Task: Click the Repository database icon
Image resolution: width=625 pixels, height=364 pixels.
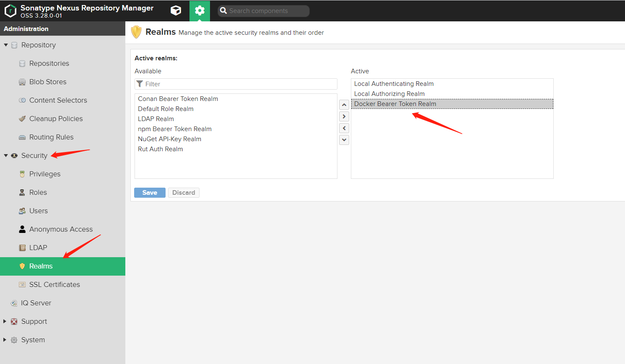Action: (x=14, y=45)
